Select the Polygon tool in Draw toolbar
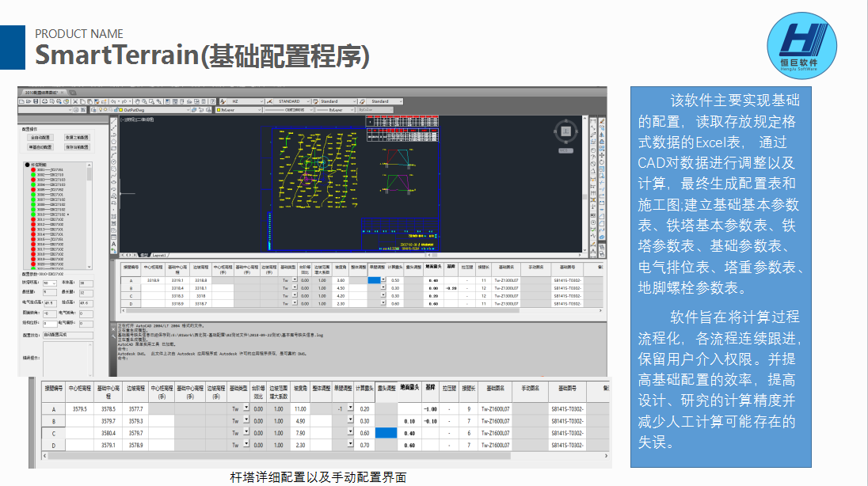Viewport: 868px width, 486px height. 113,142
